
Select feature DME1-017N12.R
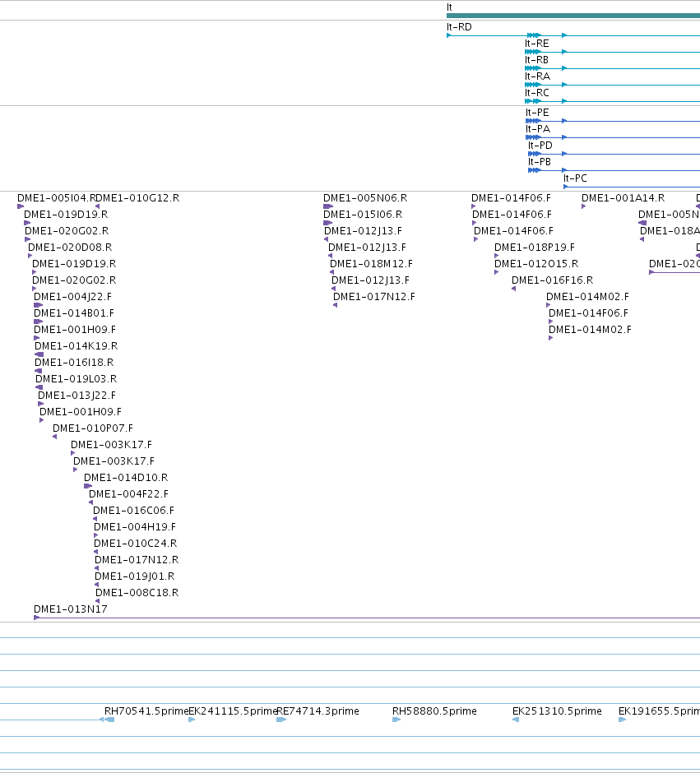click(137, 559)
